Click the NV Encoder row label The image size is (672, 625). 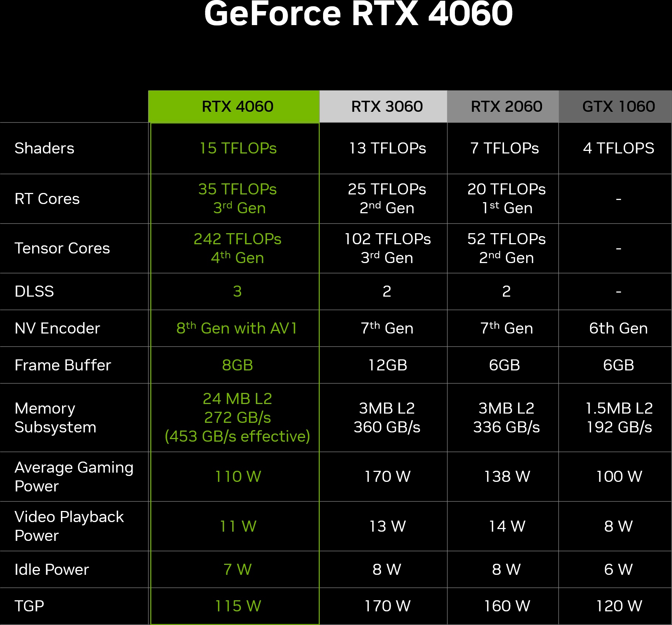(x=57, y=328)
